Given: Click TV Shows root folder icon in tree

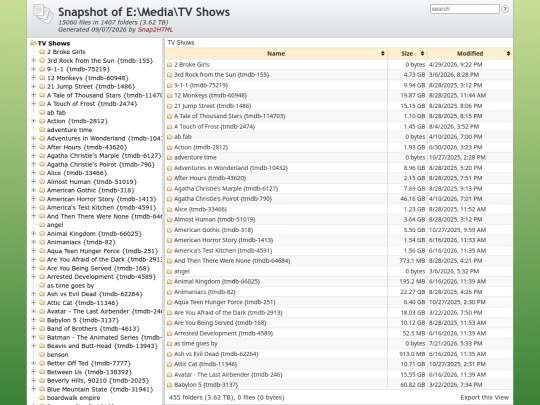Looking at the screenshot, I should click(x=33, y=43).
